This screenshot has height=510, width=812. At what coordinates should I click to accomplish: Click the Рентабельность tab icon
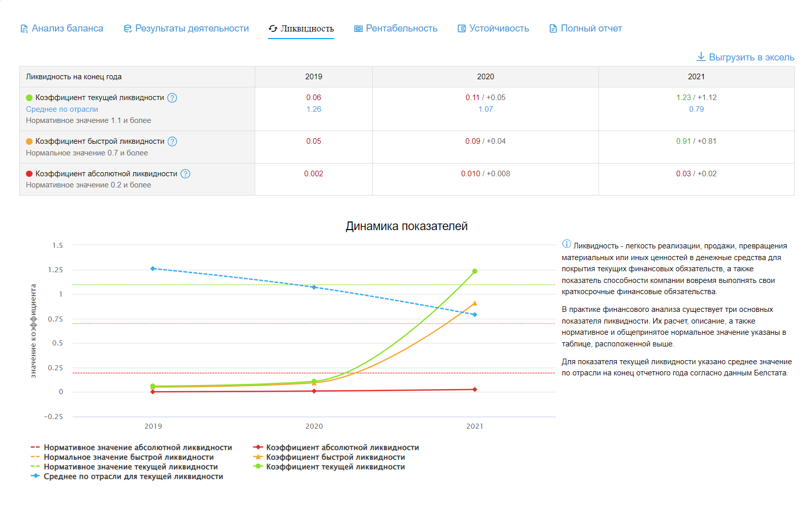pyautogui.click(x=358, y=29)
